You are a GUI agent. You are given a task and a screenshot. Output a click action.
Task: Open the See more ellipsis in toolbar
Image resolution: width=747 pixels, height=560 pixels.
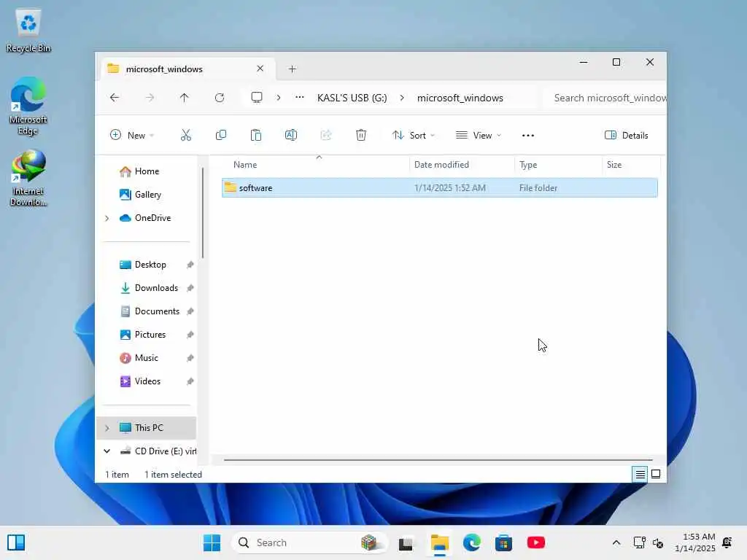[x=528, y=135]
